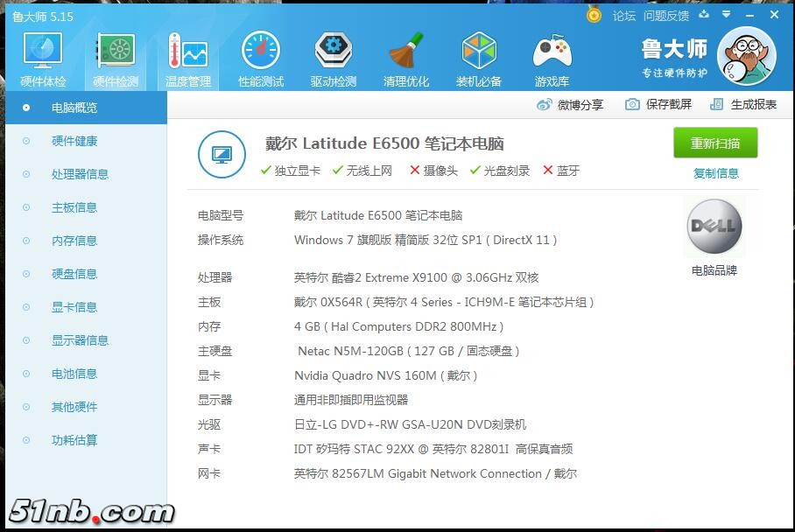Click the Dell brand logo thumbnail

714,226
